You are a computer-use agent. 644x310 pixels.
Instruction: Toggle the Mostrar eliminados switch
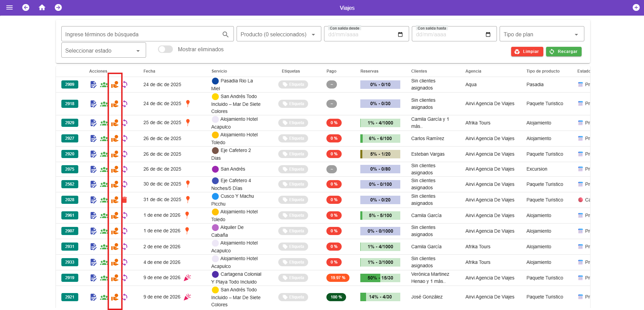tap(165, 50)
